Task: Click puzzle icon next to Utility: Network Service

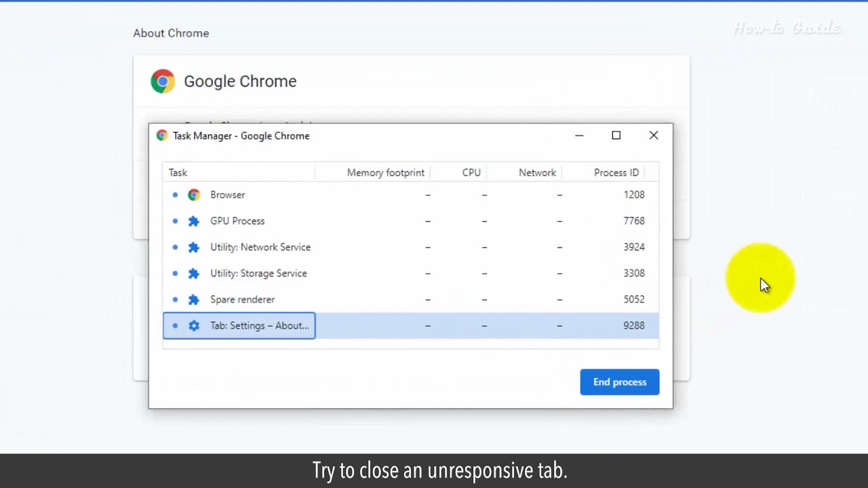Action: point(194,247)
